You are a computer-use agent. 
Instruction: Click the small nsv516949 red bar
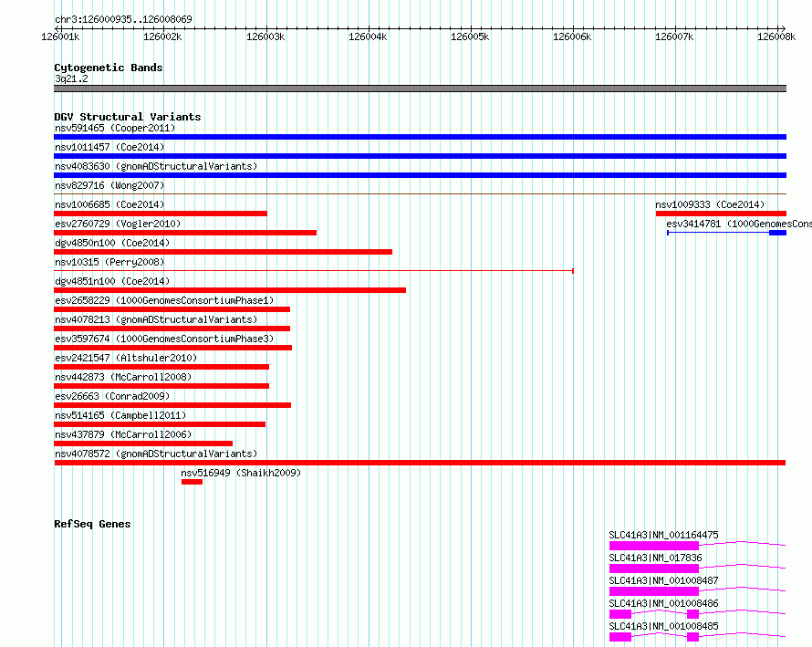click(193, 482)
